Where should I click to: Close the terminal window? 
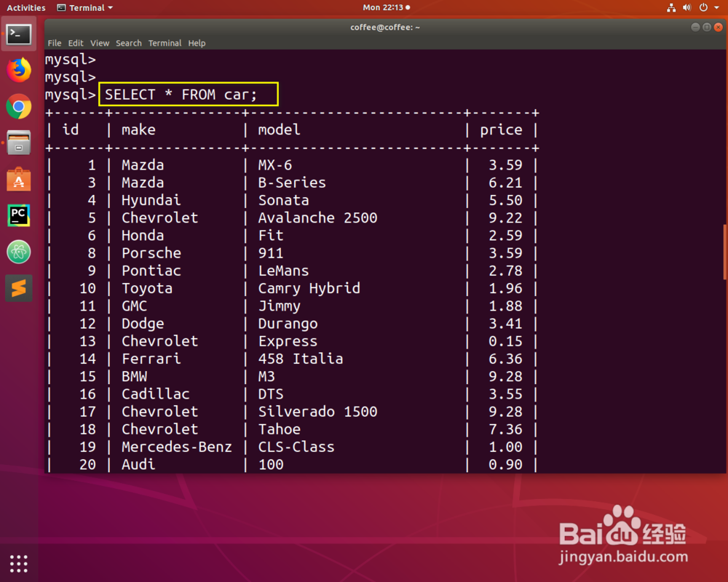click(719, 28)
